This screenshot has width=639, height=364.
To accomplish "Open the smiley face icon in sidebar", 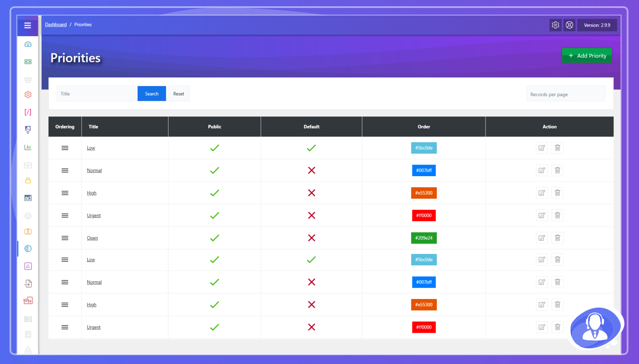I will tap(28, 216).
